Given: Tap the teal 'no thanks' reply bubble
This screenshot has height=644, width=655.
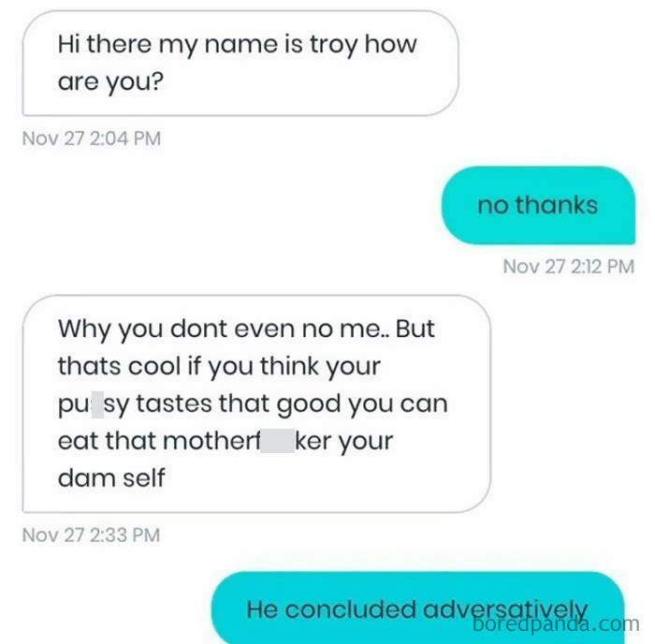Looking at the screenshot, I should [x=538, y=205].
